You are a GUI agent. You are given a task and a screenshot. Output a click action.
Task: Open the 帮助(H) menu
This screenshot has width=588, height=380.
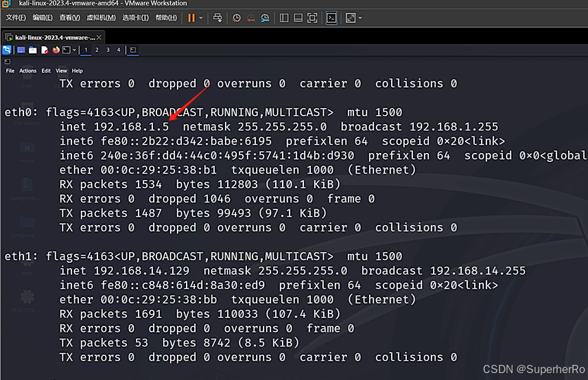pos(166,18)
